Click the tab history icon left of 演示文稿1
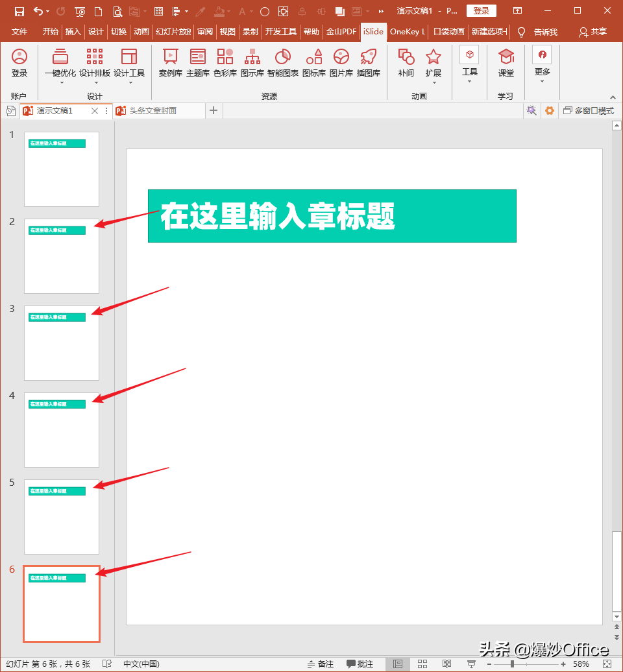The image size is (623, 672). point(11,111)
